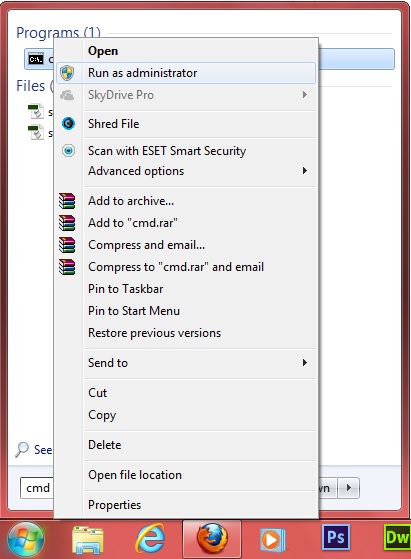
Task: Click the search box containing cmd
Action: pyautogui.click(x=37, y=488)
